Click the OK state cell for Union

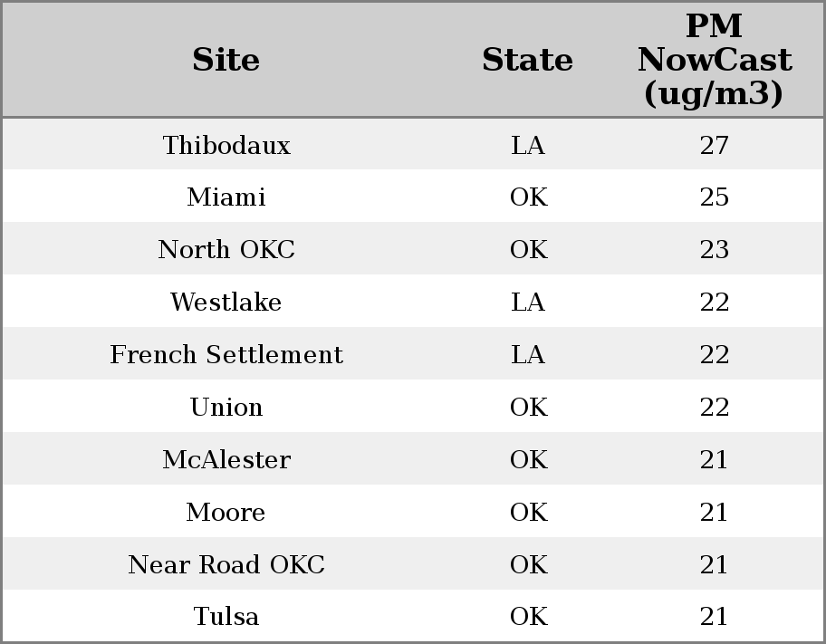click(x=528, y=407)
